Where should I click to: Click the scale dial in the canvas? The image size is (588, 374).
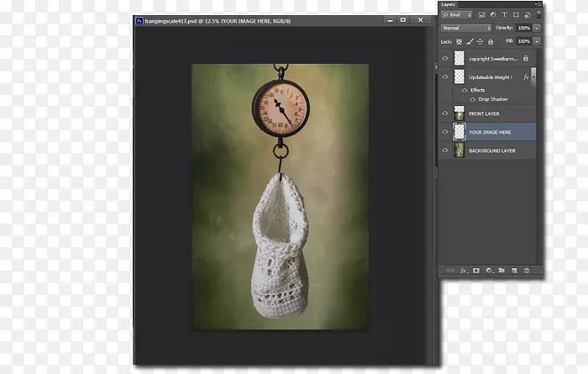coord(281,108)
